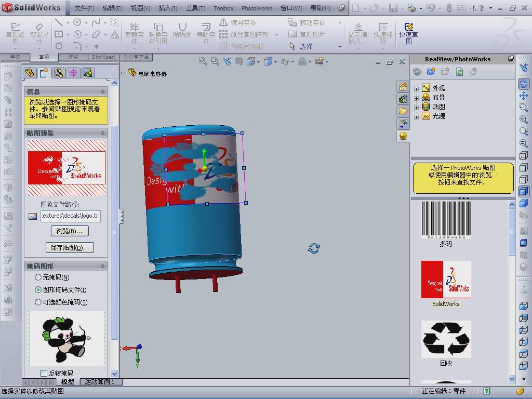Viewport: 532px width, 399px height.
Task: Open the File menu
Action: 84,8
